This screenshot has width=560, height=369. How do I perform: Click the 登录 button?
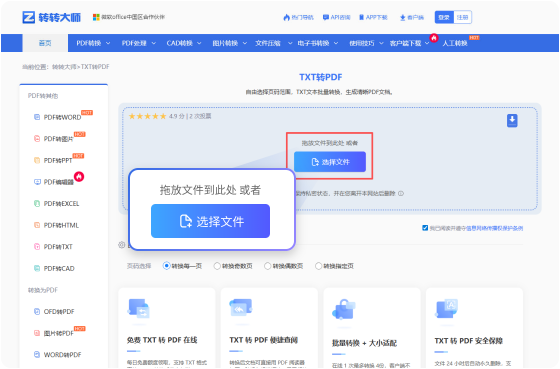coord(444,17)
